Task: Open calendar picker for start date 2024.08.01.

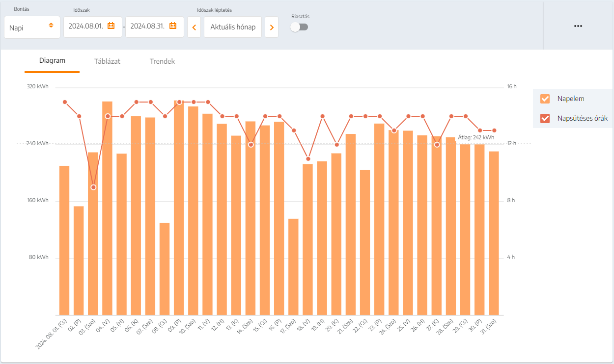Action: pos(111,26)
